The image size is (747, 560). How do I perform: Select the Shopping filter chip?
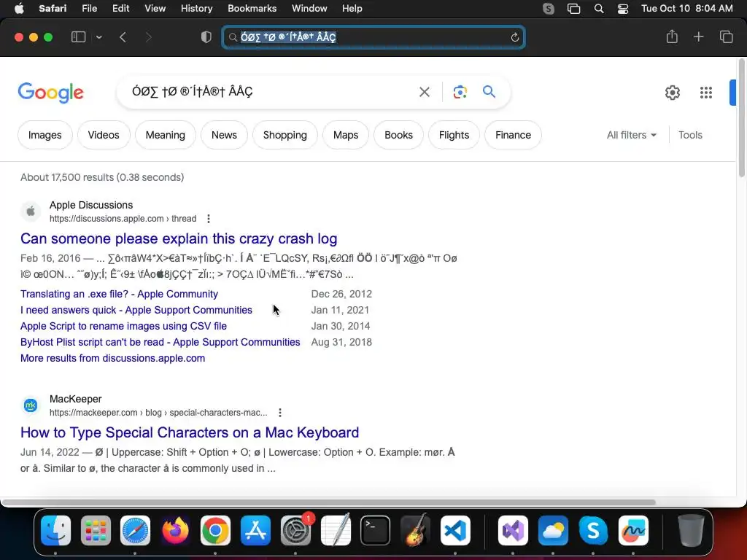(x=285, y=135)
